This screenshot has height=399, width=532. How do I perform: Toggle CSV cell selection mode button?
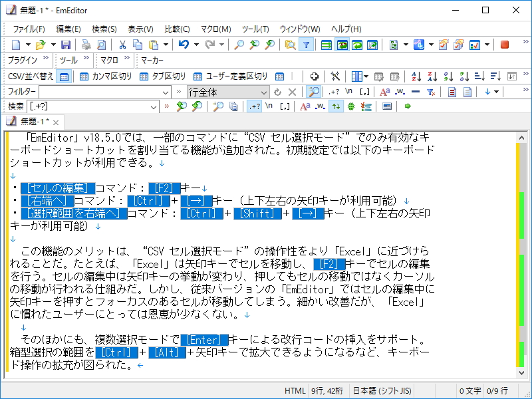[64, 77]
